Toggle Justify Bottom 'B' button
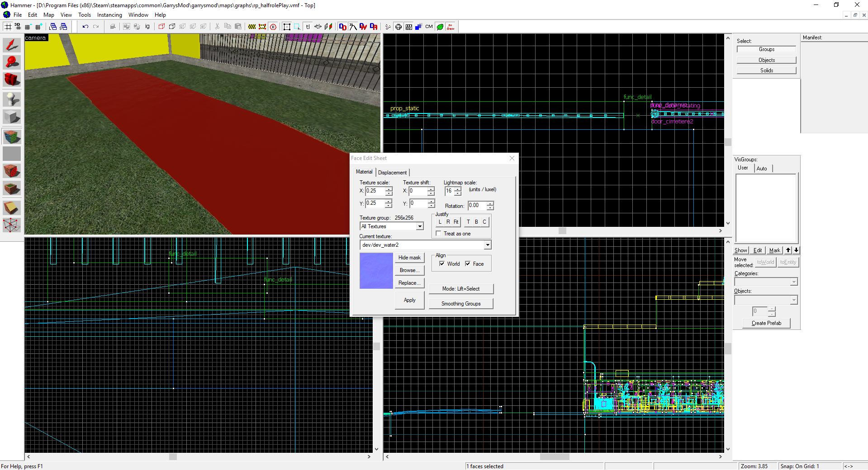868x470 pixels. 476,222
